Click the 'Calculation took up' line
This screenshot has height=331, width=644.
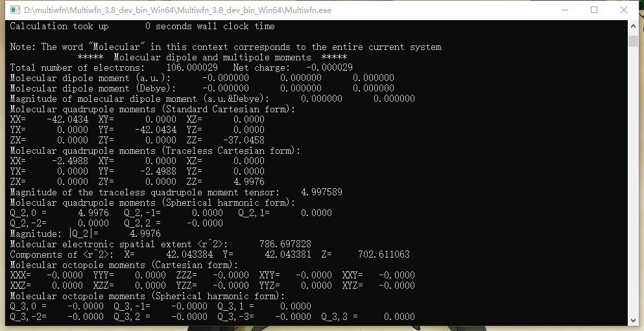(143, 27)
